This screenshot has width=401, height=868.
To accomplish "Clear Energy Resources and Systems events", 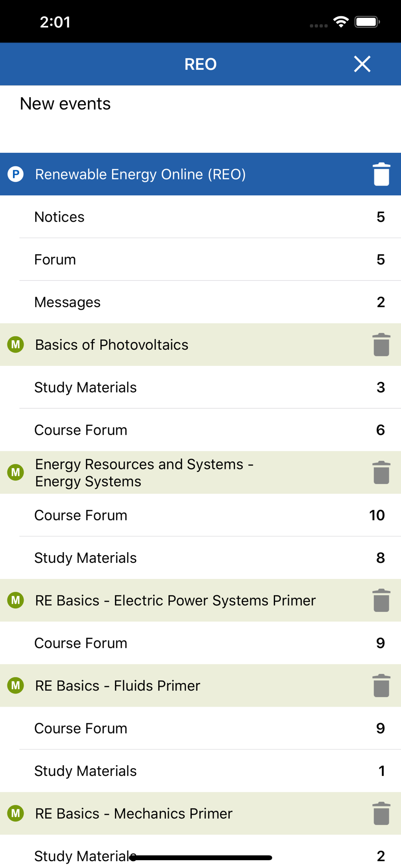I will tap(381, 473).
